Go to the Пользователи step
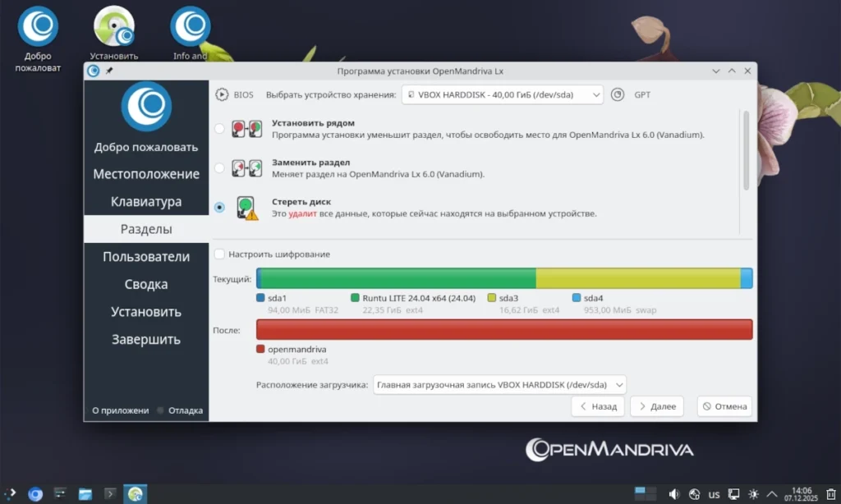The width and height of the screenshot is (841, 504). pyautogui.click(x=146, y=257)
